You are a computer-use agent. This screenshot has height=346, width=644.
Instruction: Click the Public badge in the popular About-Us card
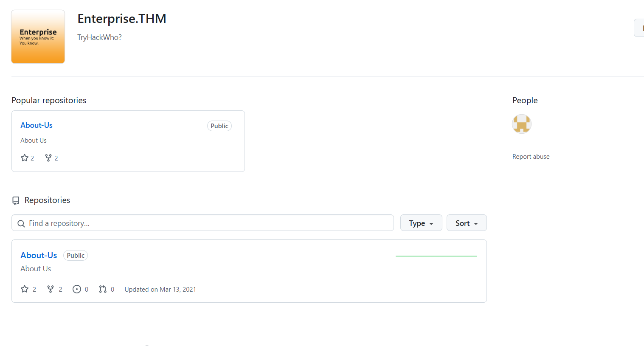coord(219,126)
